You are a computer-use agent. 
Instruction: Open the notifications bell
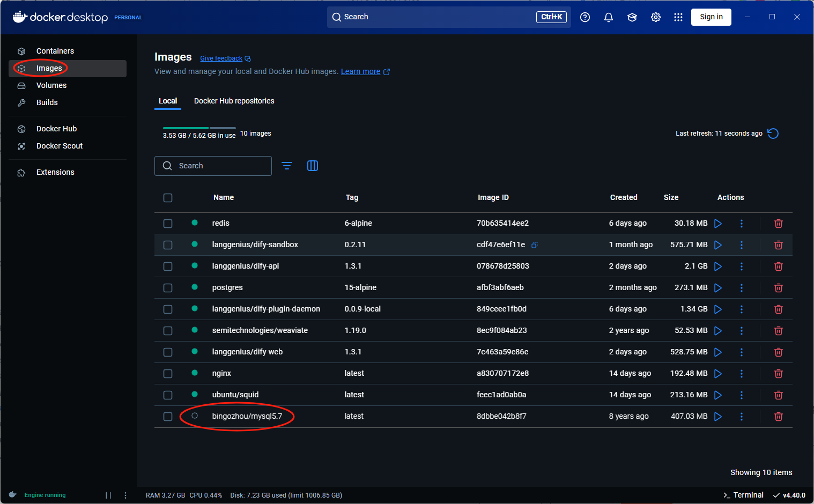(x=609, y=17)
